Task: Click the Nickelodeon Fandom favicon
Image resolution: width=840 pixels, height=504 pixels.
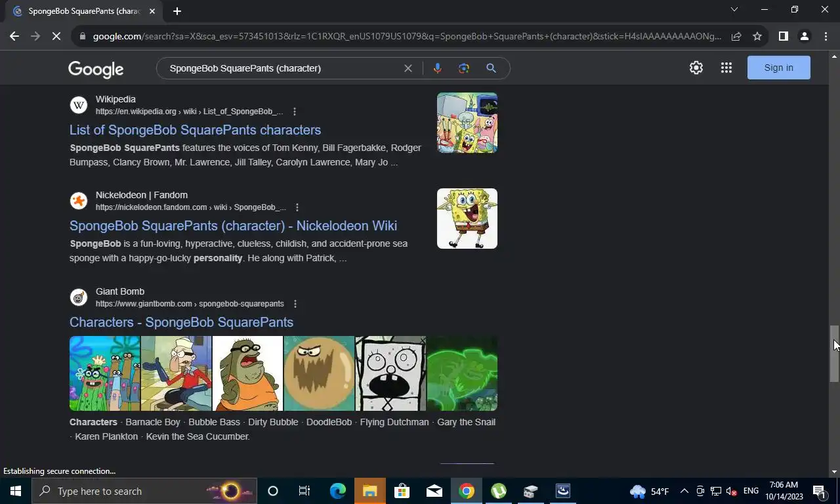Action: click(x=79, y=201)
